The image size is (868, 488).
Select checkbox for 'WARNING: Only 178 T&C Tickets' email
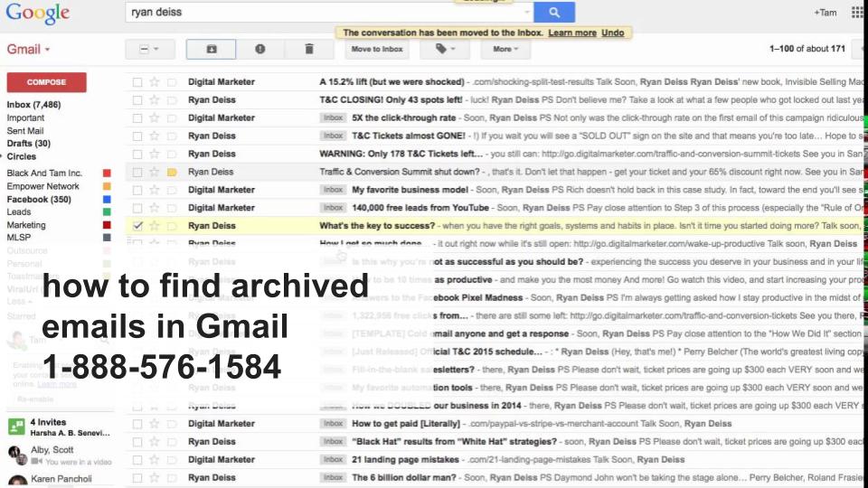click(137, 154)
